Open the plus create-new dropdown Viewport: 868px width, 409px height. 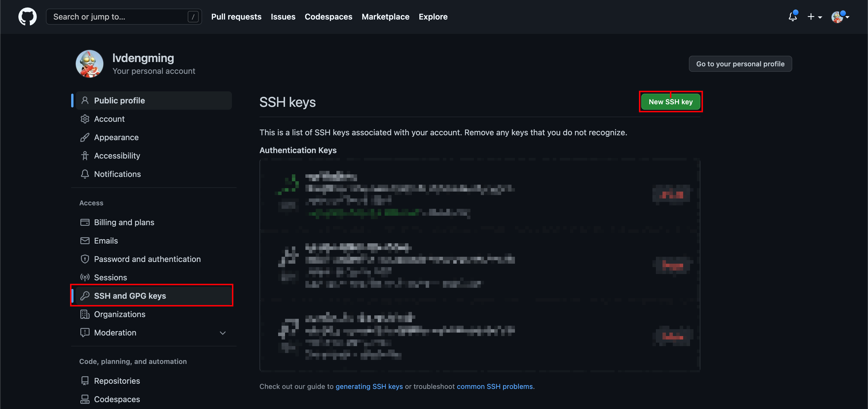[814, 17]
